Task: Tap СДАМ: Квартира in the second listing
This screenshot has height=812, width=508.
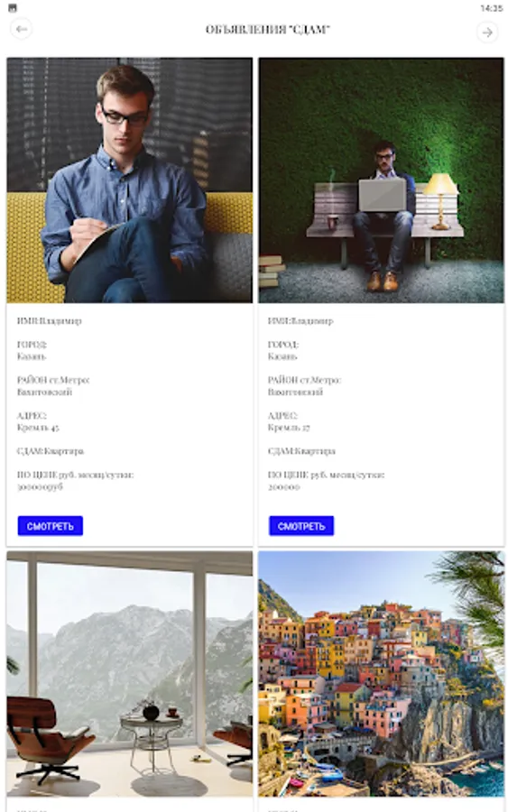Action: tap(301, 451)
